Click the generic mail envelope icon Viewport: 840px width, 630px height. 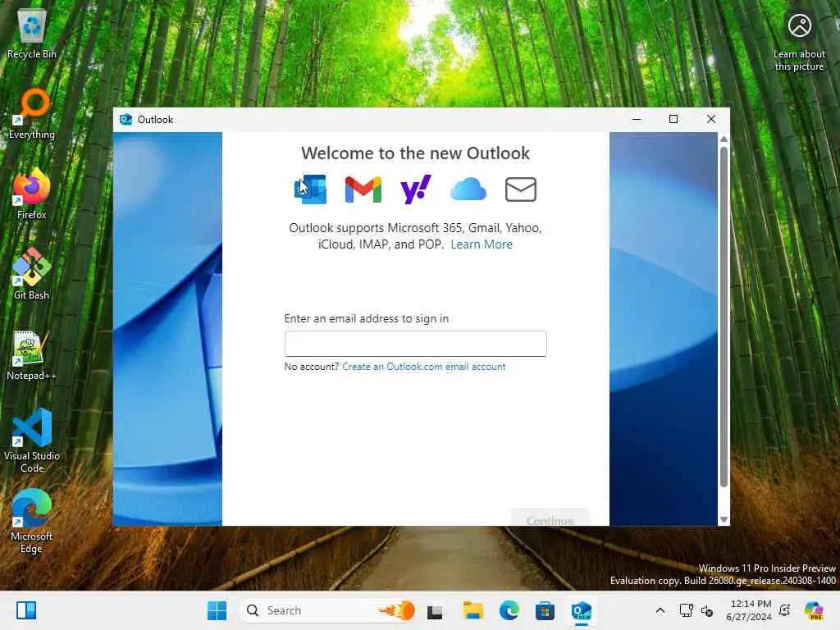(521, 189)
